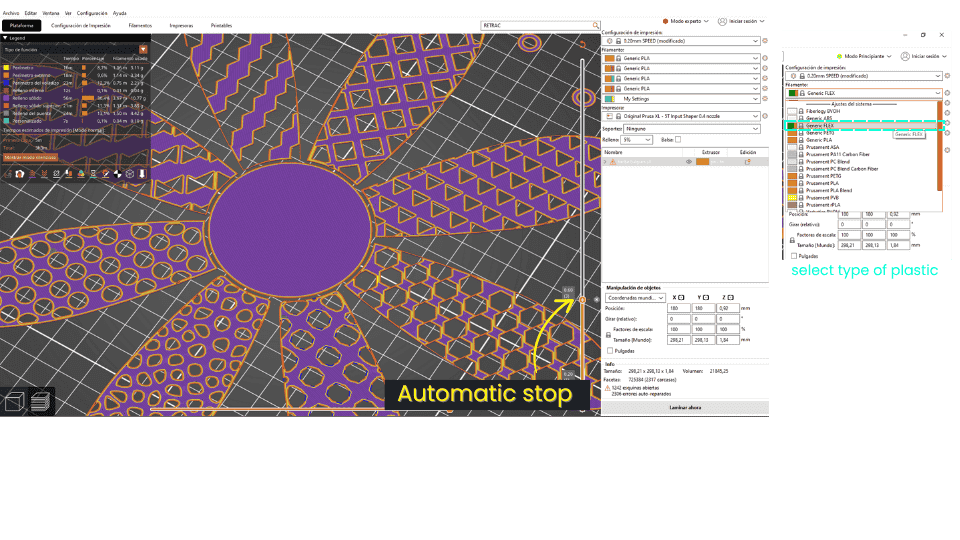960x540 pixels.
Task: Open the Original Prusa XL printer dropdown
Action: click(x=686, y=116)
